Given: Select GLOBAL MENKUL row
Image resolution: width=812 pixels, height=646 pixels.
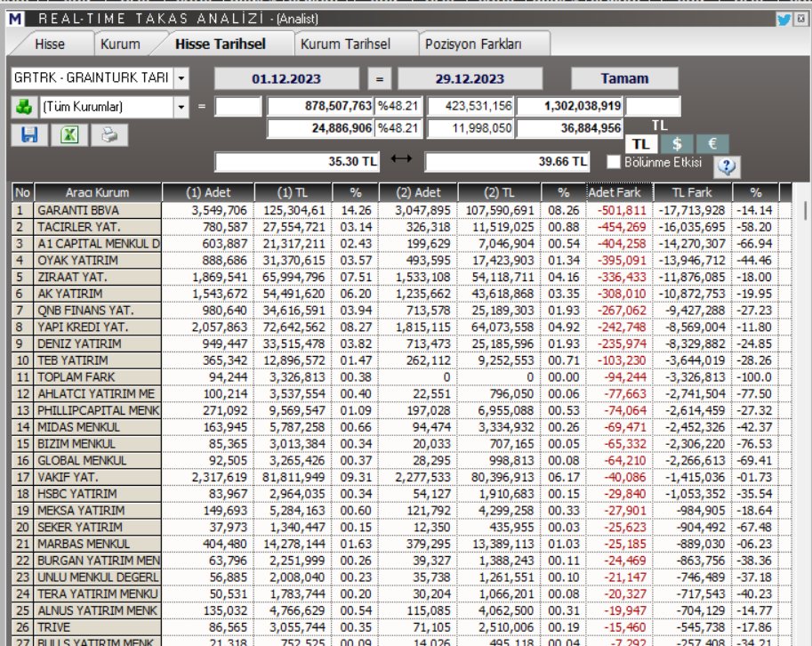Looking at the screenshot, I should pos(401,461).
